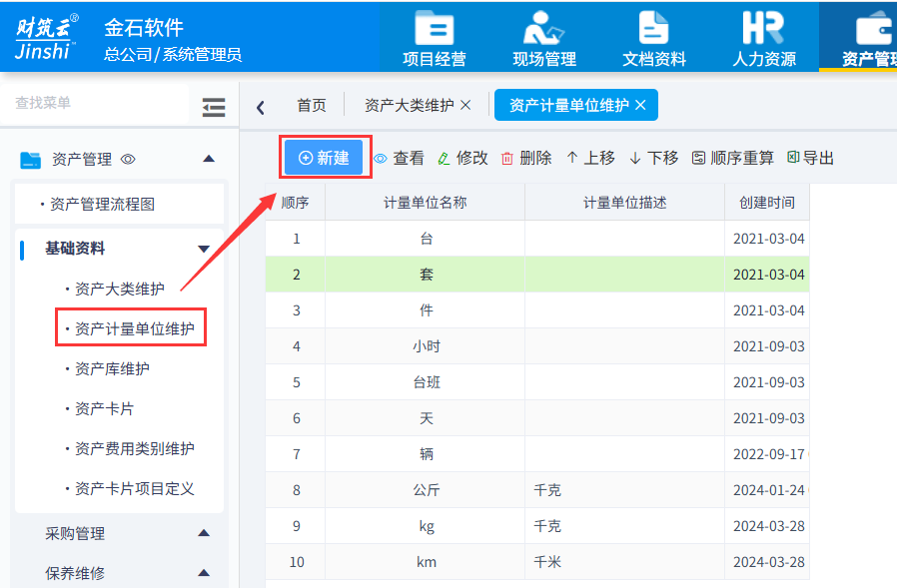Select the row named 天
The width and height of the screenshot is (897, 588).
pyautogui.click(x=537, y=418)
